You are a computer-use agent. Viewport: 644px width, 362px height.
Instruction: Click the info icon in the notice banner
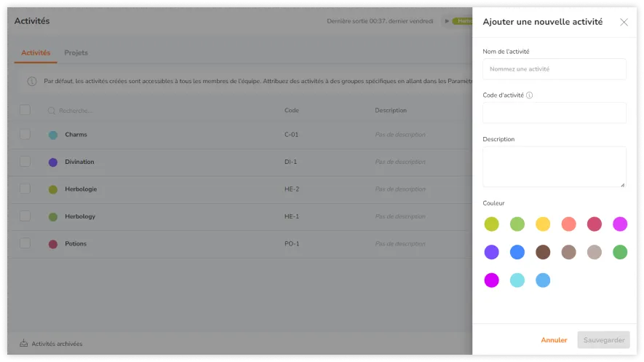[32, 82]
